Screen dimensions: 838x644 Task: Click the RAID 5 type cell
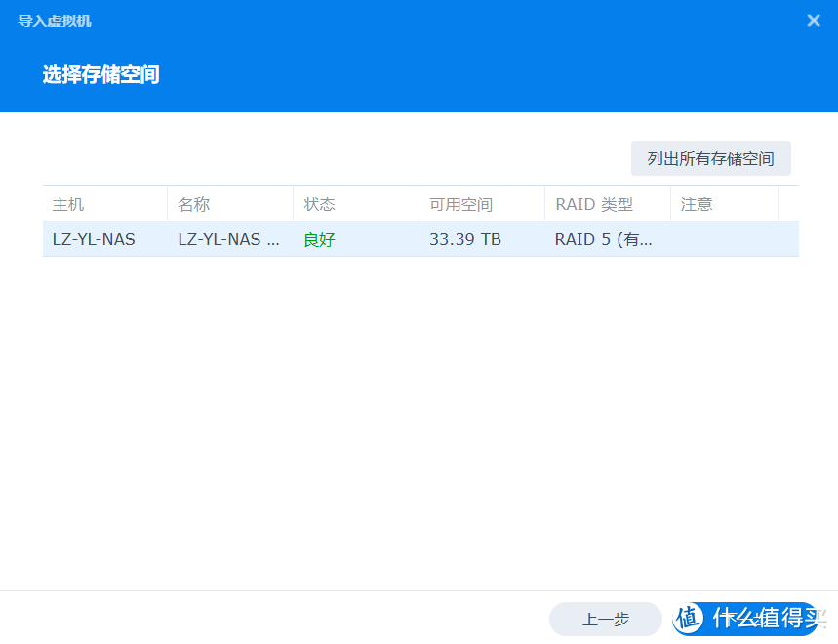click(599, 238)
